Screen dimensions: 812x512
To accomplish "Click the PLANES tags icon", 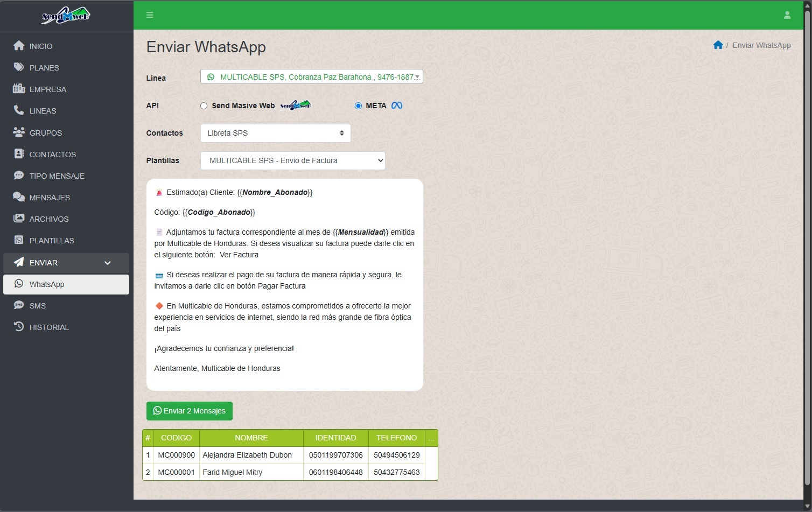I will (19, 67).
